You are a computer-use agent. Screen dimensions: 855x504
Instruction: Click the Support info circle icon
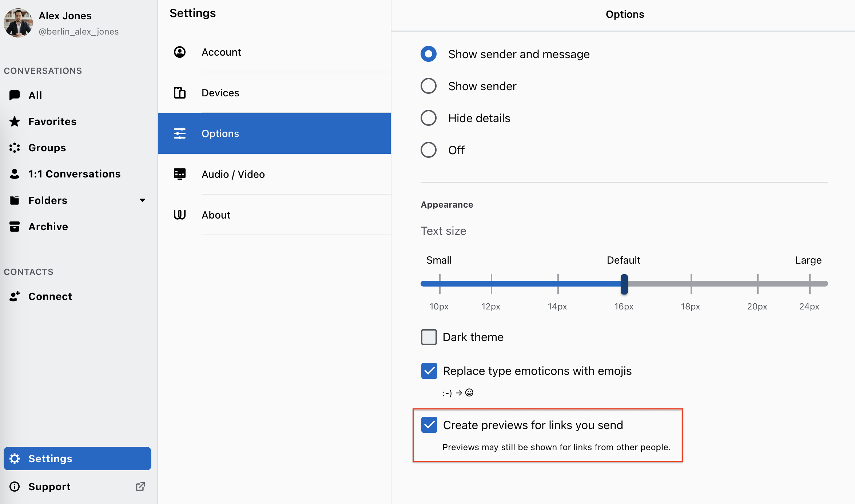click(x=15, y=487)
